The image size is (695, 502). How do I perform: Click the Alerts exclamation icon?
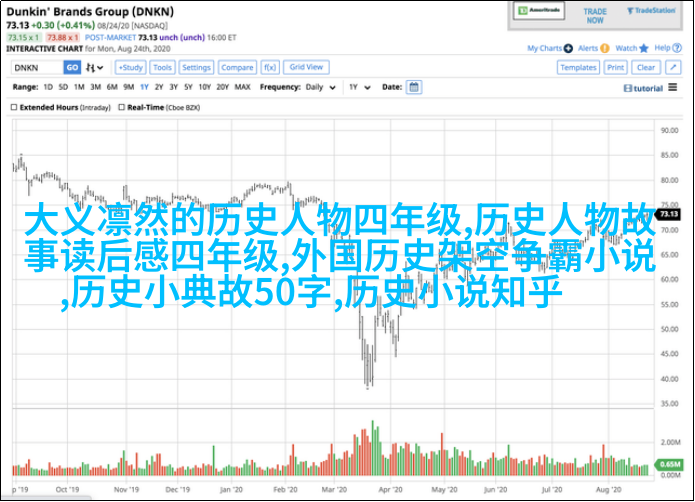pyautogui.click(x=605, y=48)
